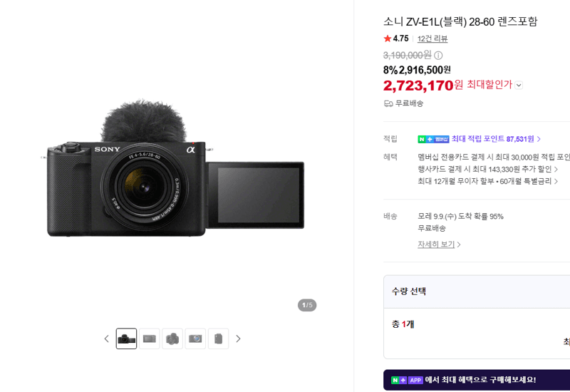Expand the 최대할인가 price dropdown arrow
Screen dimensions: 570x392
point(519,85)
